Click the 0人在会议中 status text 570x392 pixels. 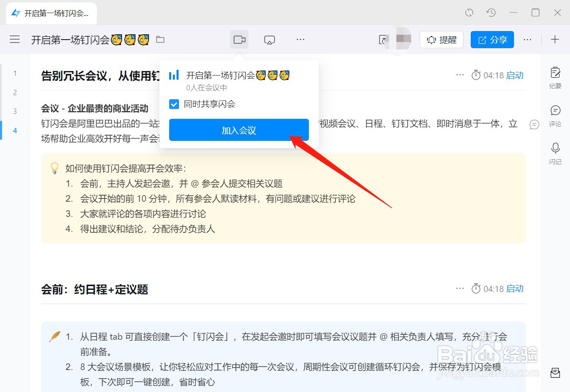(x=207, y=88)
